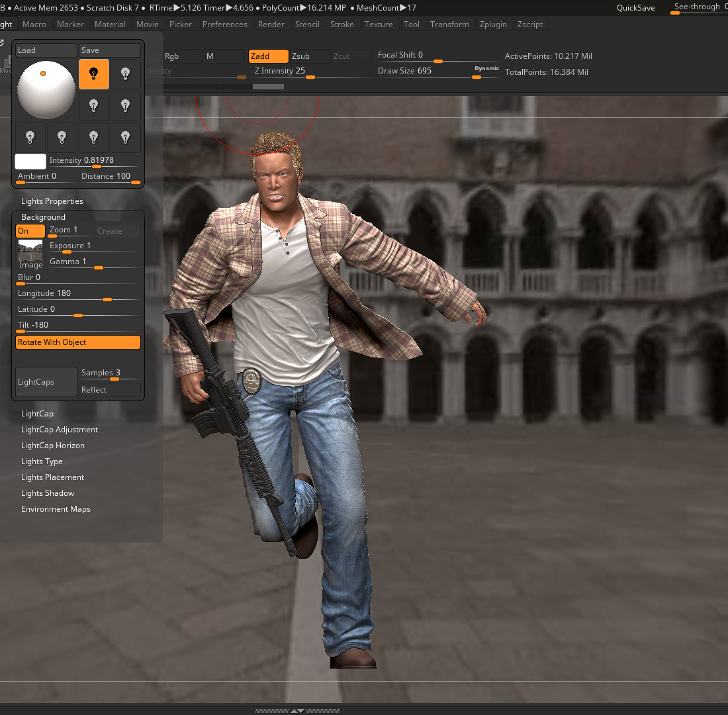Expand the Environment Maps section
Image resolution: width=728 pixels, height=715 pixels.
56,508
